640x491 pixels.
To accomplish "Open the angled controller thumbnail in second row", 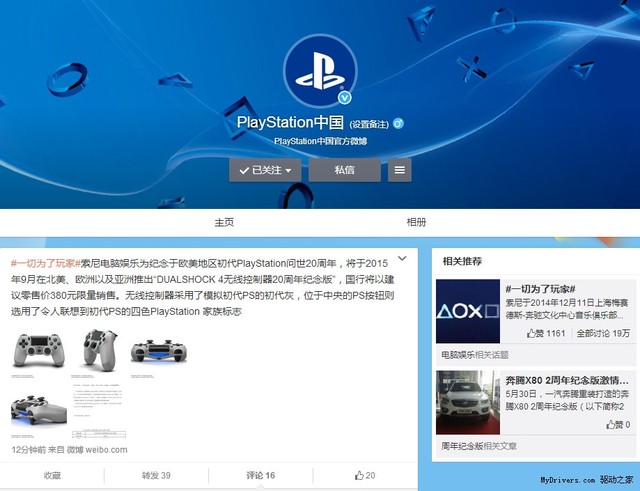I will pyautogui.click(x=39, y=412).
